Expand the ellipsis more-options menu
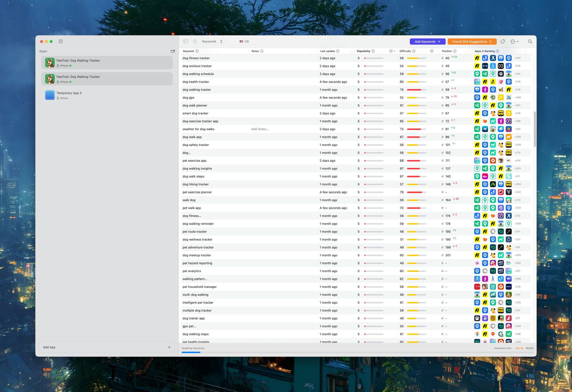 [514, 42]
